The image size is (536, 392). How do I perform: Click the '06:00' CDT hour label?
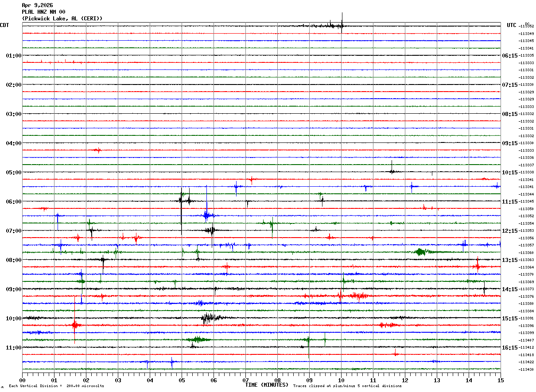(14, 202)
